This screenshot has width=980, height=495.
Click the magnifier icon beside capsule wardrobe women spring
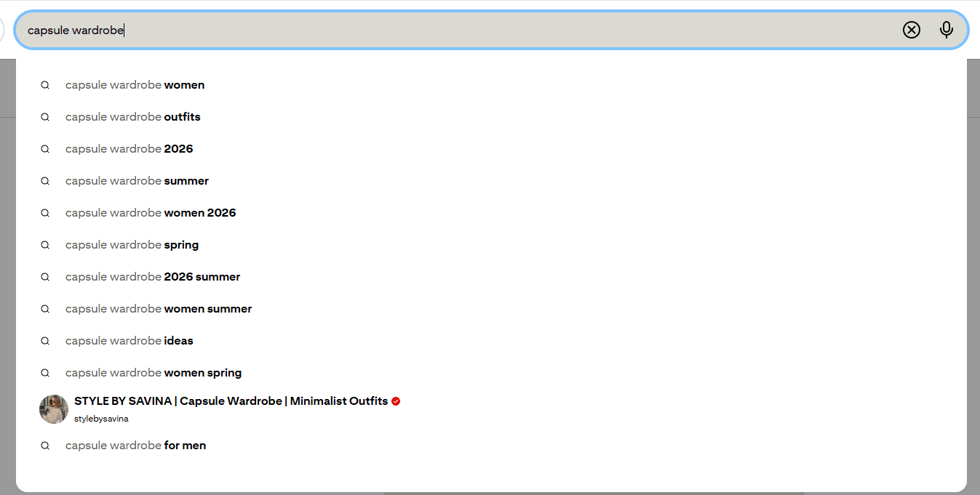(45, 373)
